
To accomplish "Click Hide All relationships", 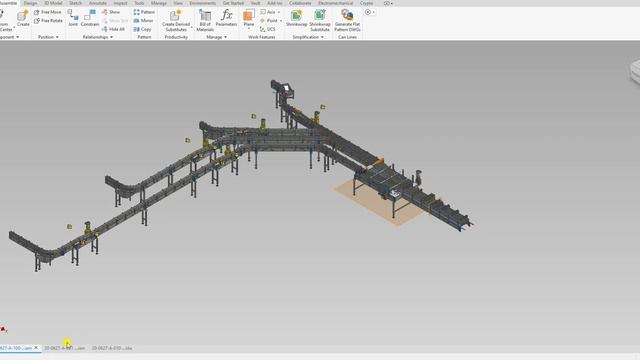I will point(113,29).
